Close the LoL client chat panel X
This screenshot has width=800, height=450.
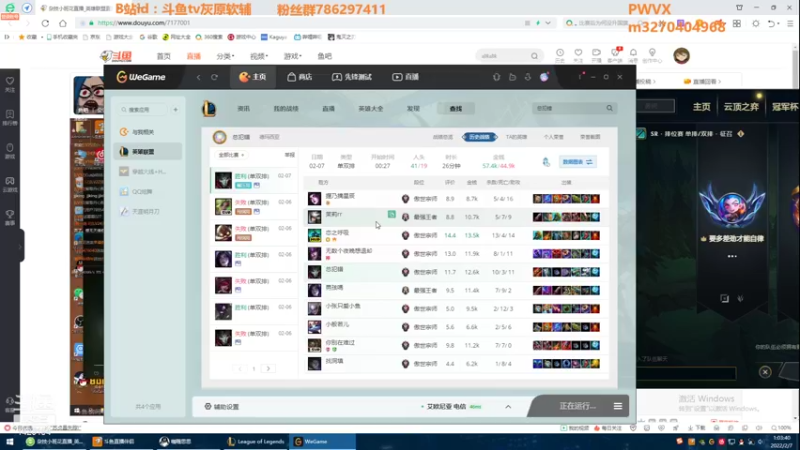765,372
